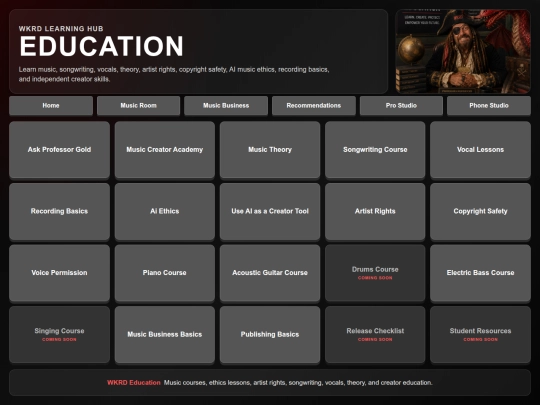Viewport: 540px width, 405px height.
Task: Open Ask Professor Gold tile
Action: point(60,149)
